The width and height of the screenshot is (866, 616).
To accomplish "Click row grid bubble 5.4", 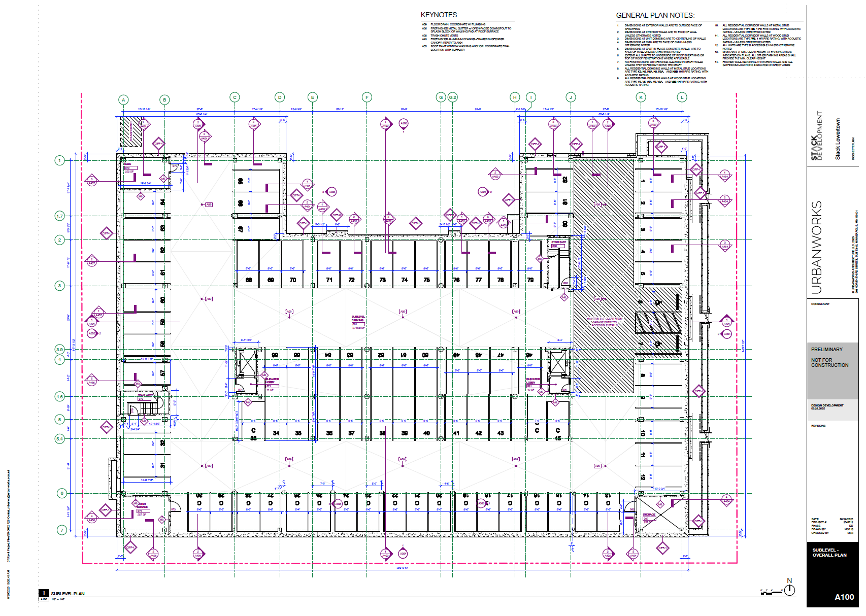I will (60, 439).
